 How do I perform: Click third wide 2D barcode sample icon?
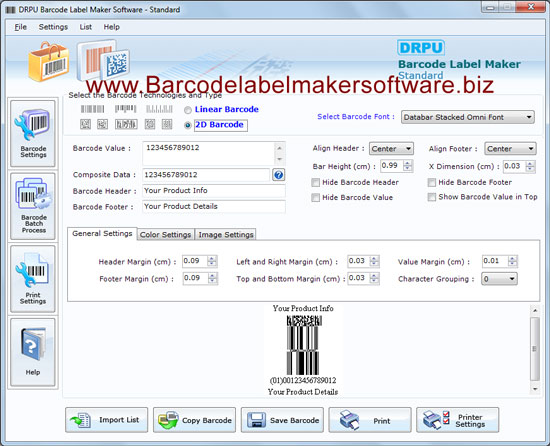point(126,124)
